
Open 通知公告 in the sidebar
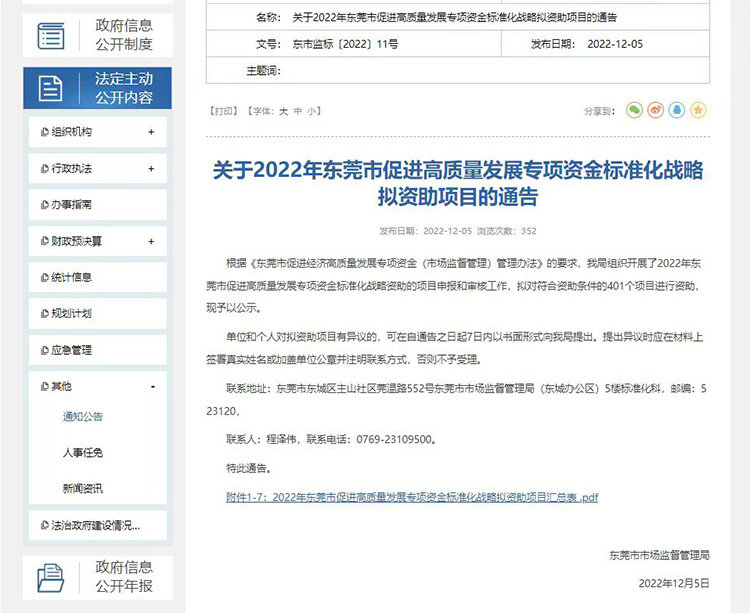[x=83, y=416]
